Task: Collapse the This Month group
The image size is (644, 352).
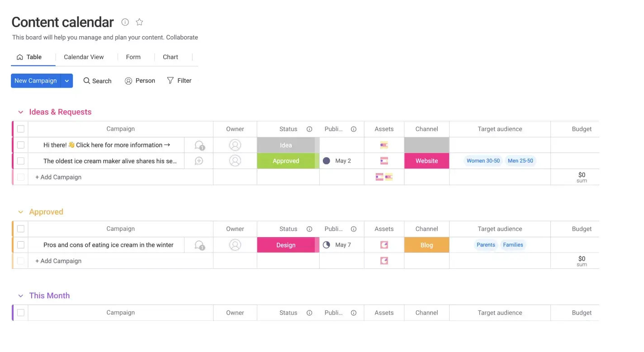Action: click(x=20, y=295)
